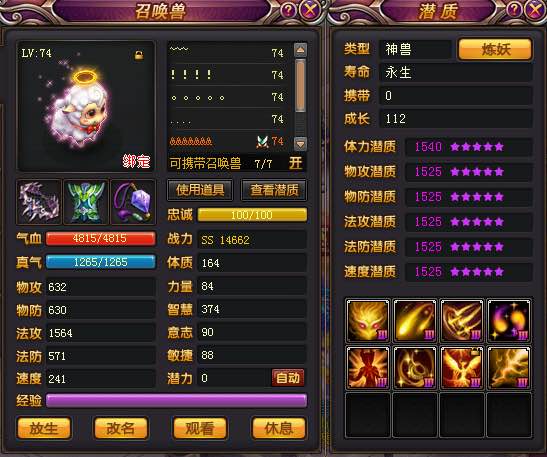Click the phoenix skill icon
Image resolution: width=547 pixels, height=457 pixels.
462,367
